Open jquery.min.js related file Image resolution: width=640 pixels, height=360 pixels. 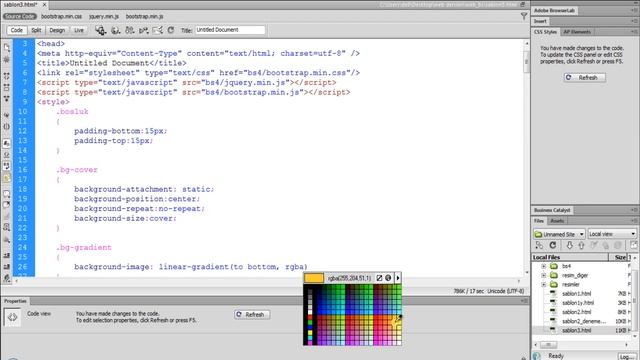click(104, 16)
